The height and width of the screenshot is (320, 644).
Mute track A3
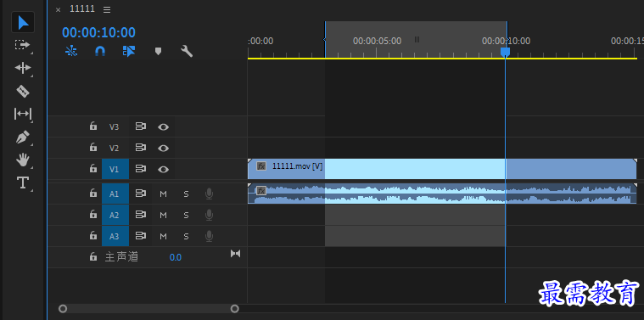164,236
